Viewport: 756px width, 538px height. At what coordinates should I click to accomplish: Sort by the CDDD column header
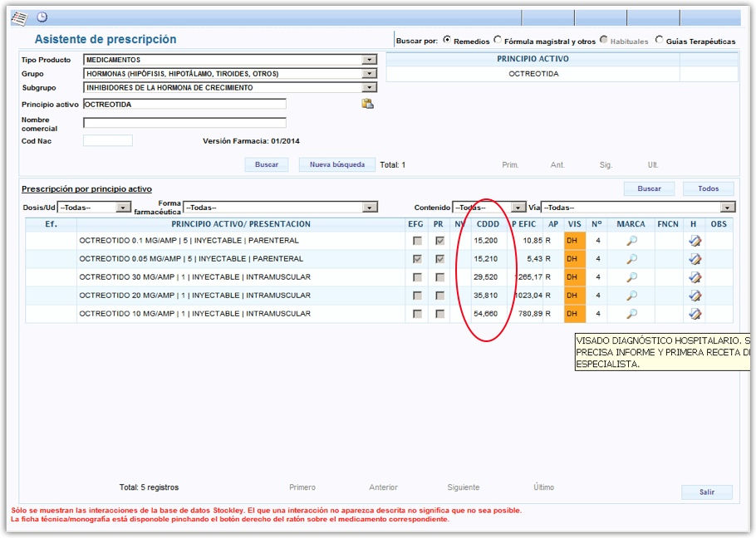[x=488, y=224]
